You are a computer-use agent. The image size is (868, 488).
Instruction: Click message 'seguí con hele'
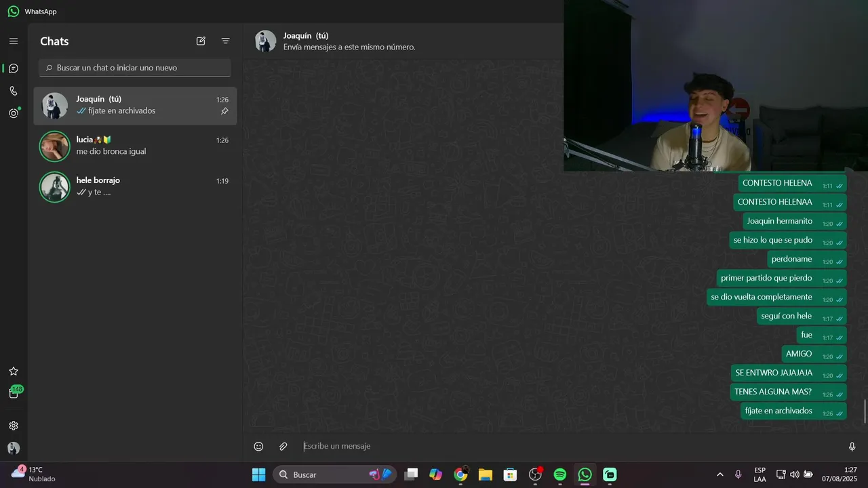(802, 317)
